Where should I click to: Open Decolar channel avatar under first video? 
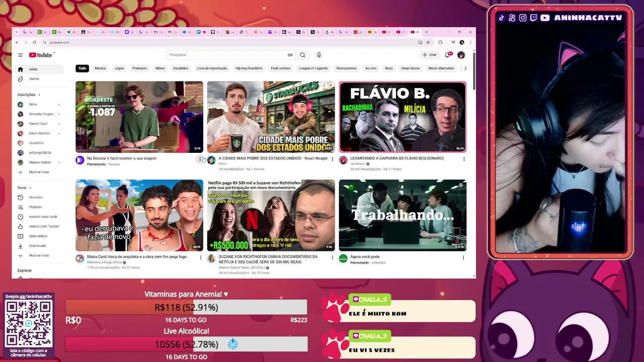click(79, 160)
